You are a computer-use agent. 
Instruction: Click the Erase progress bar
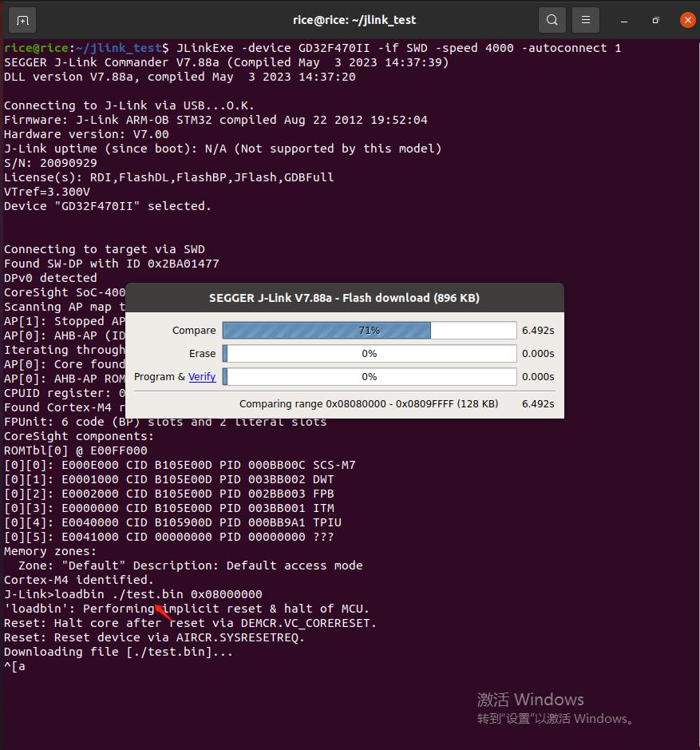[x=370, y=354]
